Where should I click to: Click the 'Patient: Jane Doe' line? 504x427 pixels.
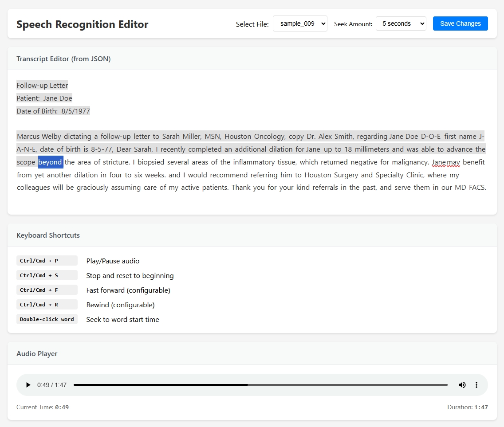tap(44, 98)
